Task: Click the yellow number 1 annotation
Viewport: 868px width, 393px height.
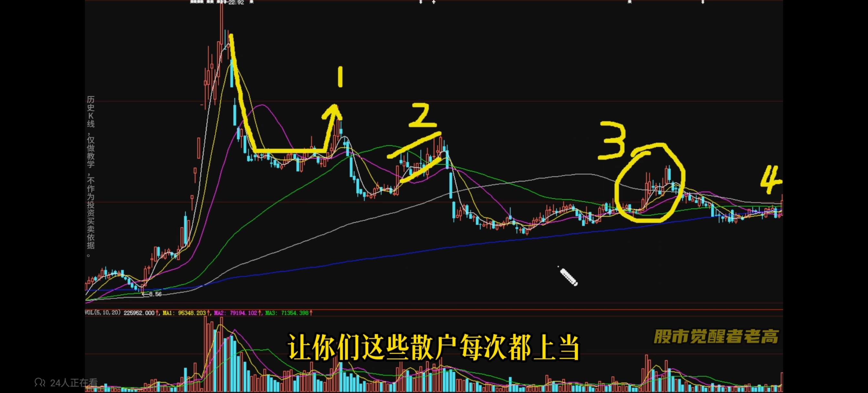Action: [340, 77]
